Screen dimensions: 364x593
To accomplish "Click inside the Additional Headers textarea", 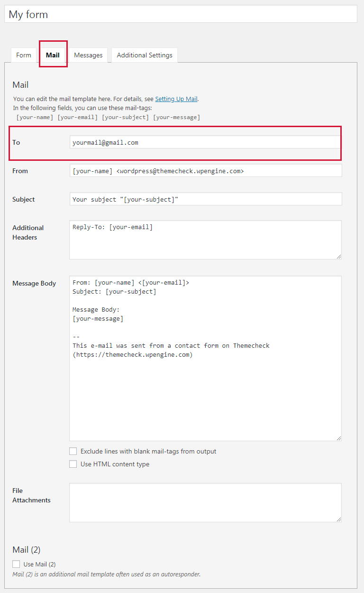I will tap(205, 240).
